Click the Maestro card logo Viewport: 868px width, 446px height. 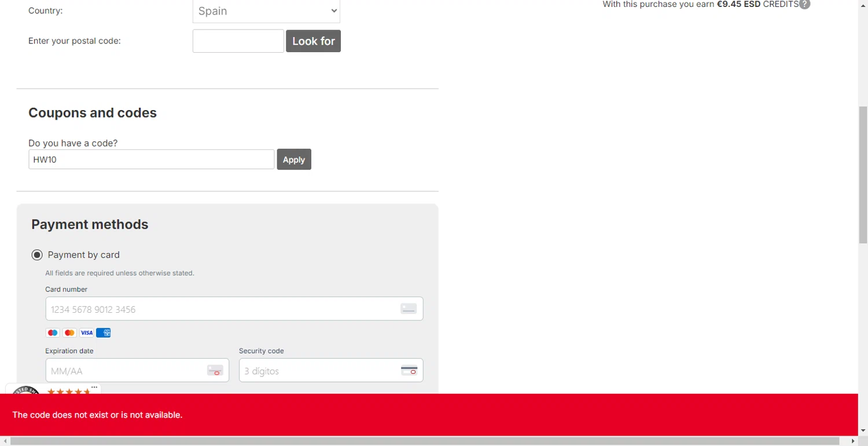(x=53, y=332)
